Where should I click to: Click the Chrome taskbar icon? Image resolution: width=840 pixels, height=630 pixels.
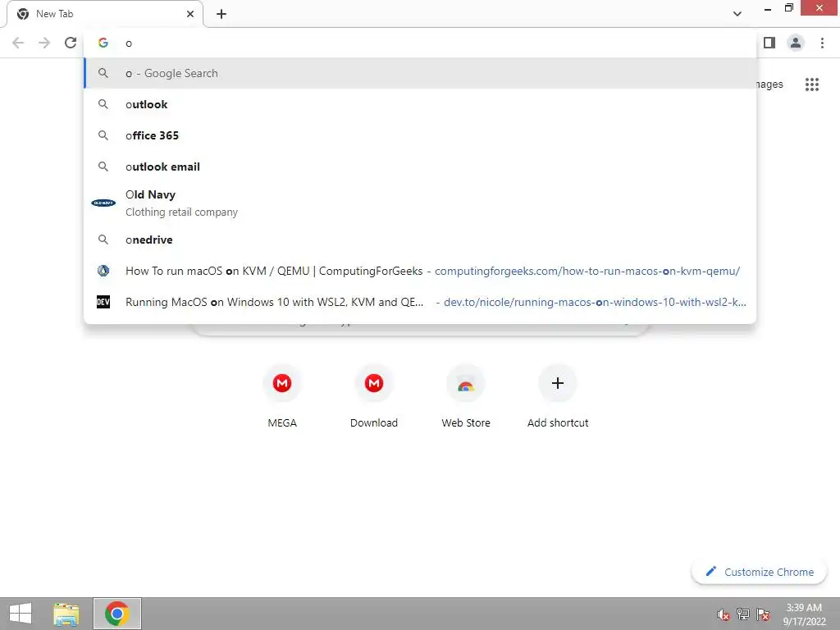(x=116, y=614)
